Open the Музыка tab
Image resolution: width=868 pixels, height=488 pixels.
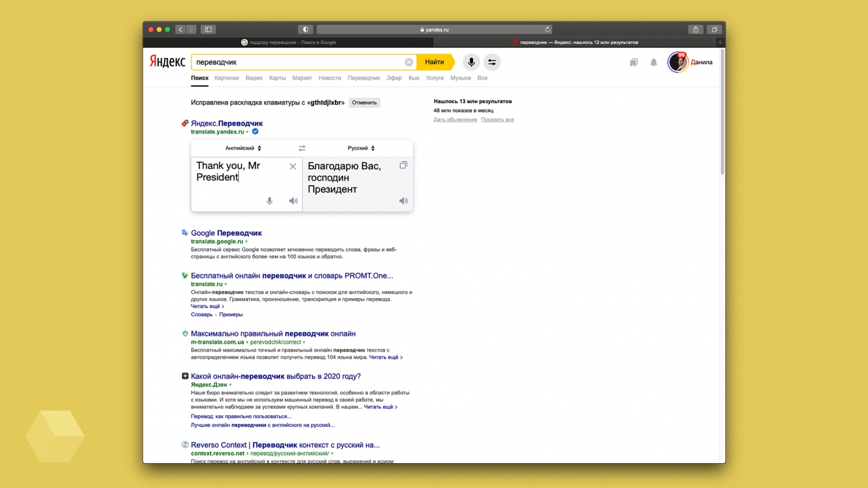[x=461, y=78]
